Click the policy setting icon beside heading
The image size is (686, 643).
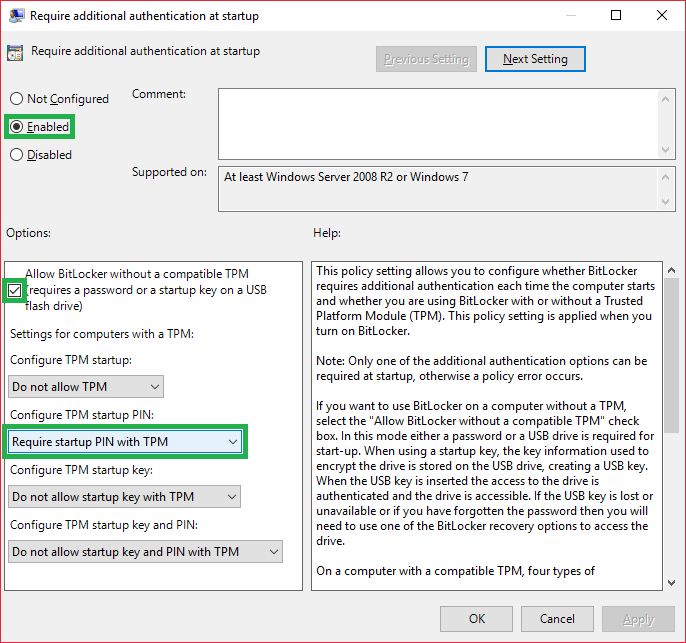tap(15, 52)
